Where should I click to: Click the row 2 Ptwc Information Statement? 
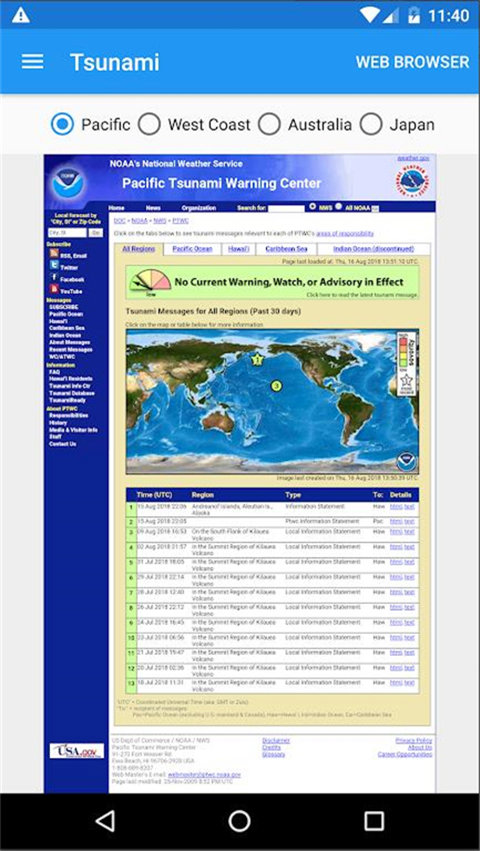tap(322, 521)
